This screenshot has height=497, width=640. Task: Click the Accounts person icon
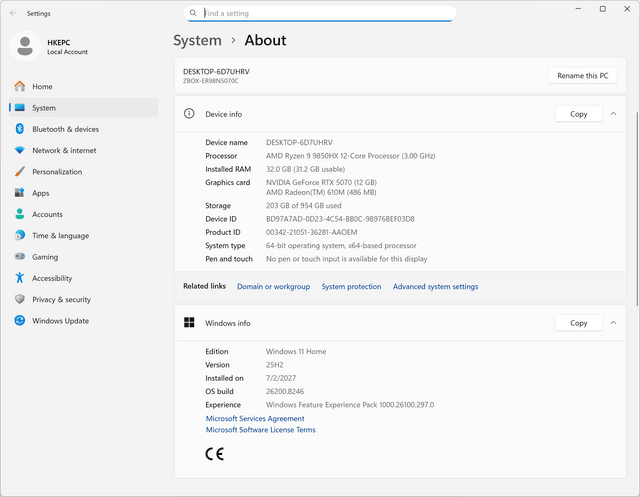pos(20,214)
